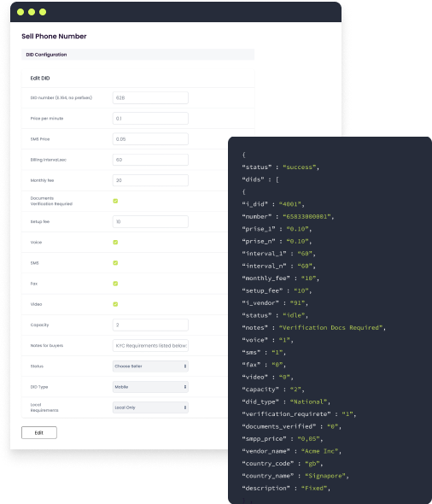Image resolution: width=432 pixels, height=504 pixels.
Task: Click the Setup fee input field
Action: click(x=150, y=221)
